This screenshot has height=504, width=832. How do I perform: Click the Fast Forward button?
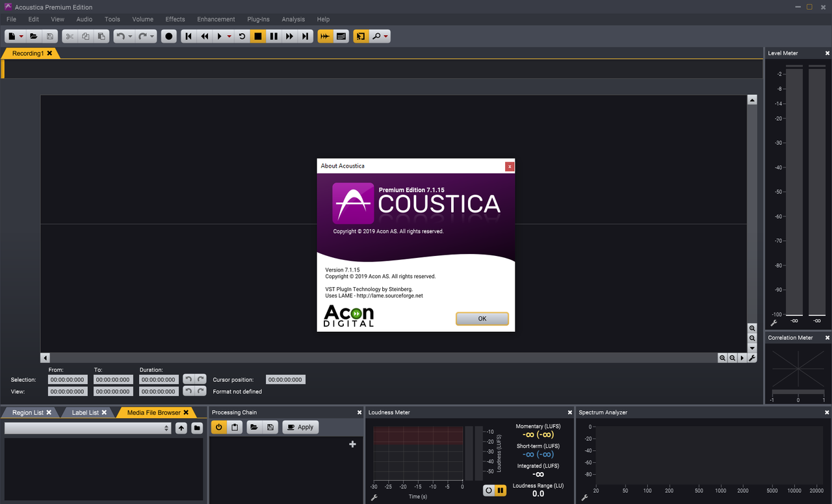pyautogui.click(x=290, y=36)
